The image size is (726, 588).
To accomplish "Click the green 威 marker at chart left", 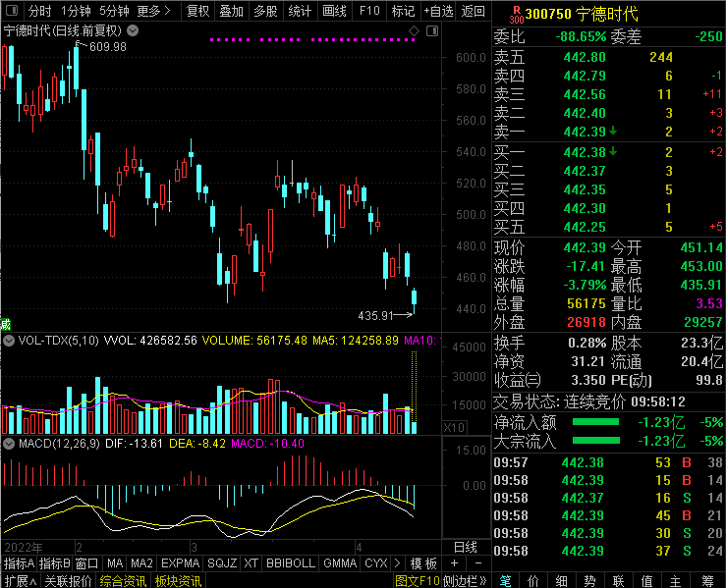I will tap(5, 324).
